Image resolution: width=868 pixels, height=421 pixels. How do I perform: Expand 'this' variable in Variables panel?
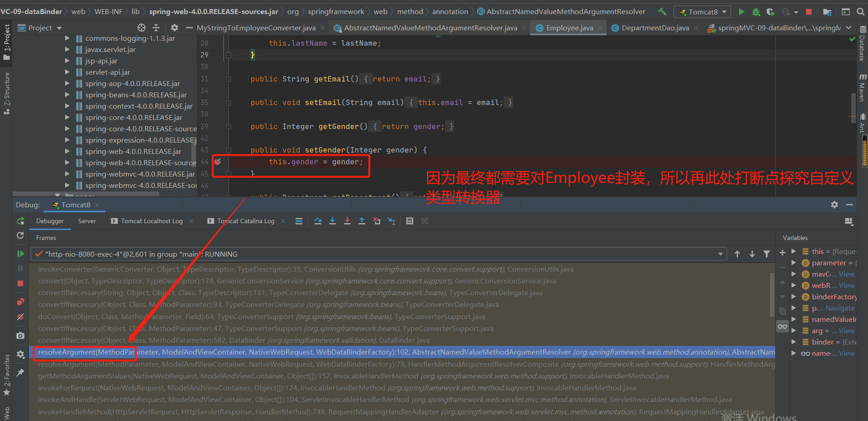coord(793,251)
